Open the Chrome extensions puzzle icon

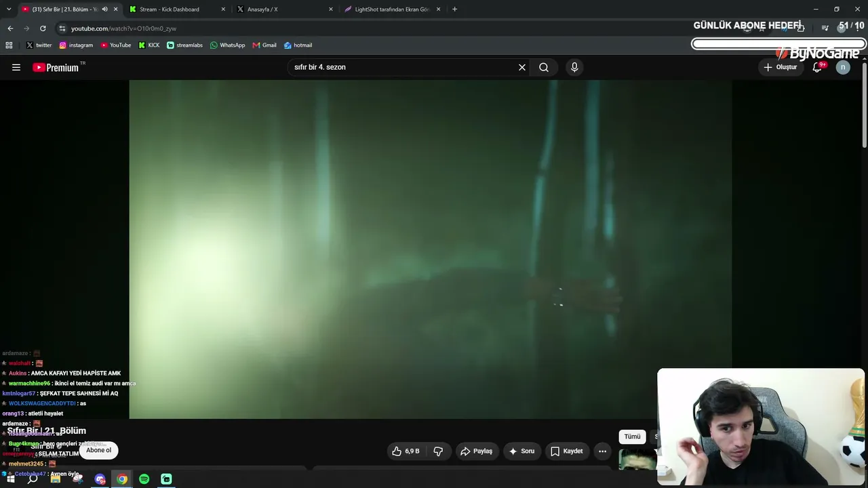point(801,28)
